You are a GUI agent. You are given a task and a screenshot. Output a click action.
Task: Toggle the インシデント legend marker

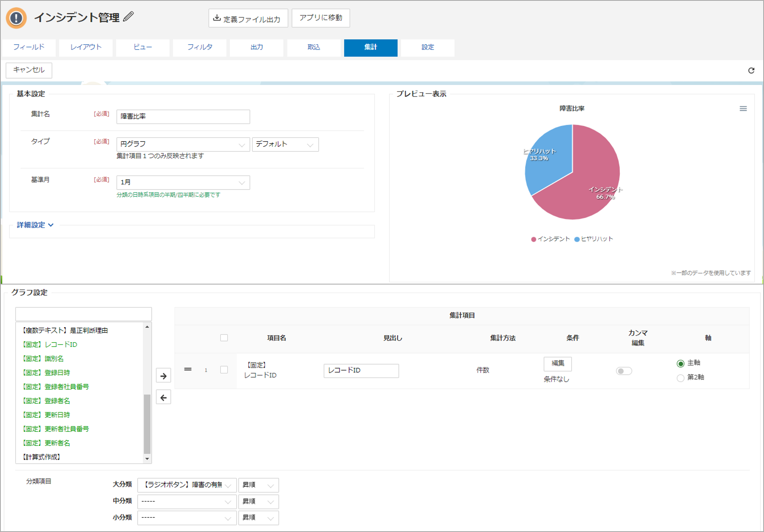pos(534,239)
